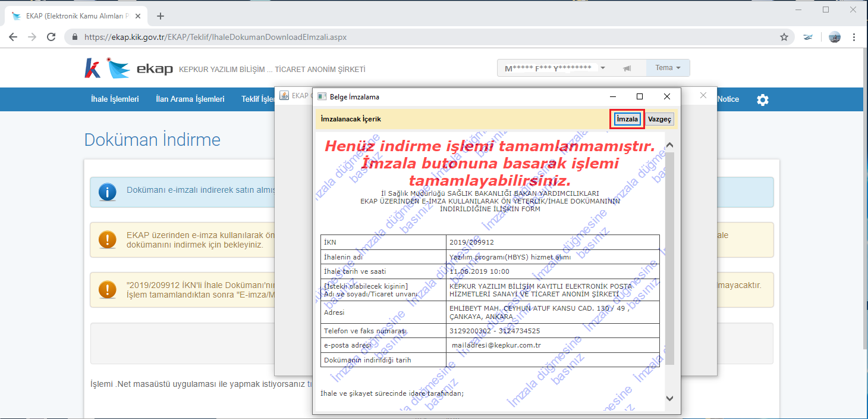This screenshot has height=419, width=868.
Task: Expand the Tema dropdown
Action: 668,68
